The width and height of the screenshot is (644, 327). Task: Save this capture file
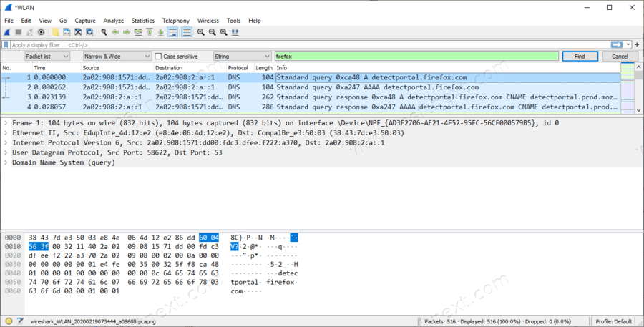coord(67,32)
